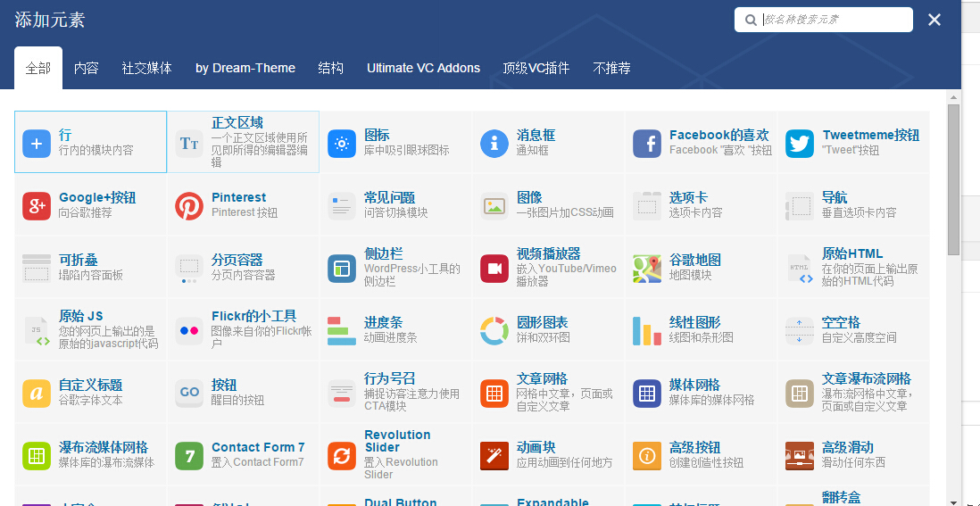Close the 添加元素 dialog

[x=934, y=20]
